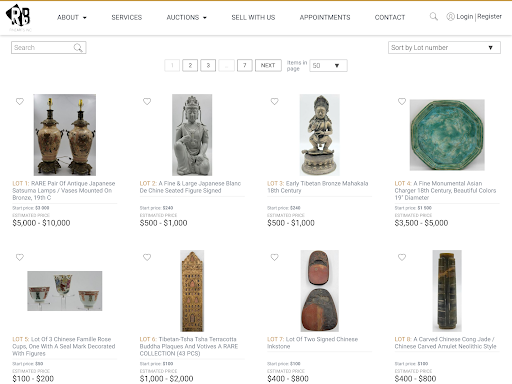Click heart icon on Lot 8 Cong Jade
512x384 pixels.
pos(402,257)
